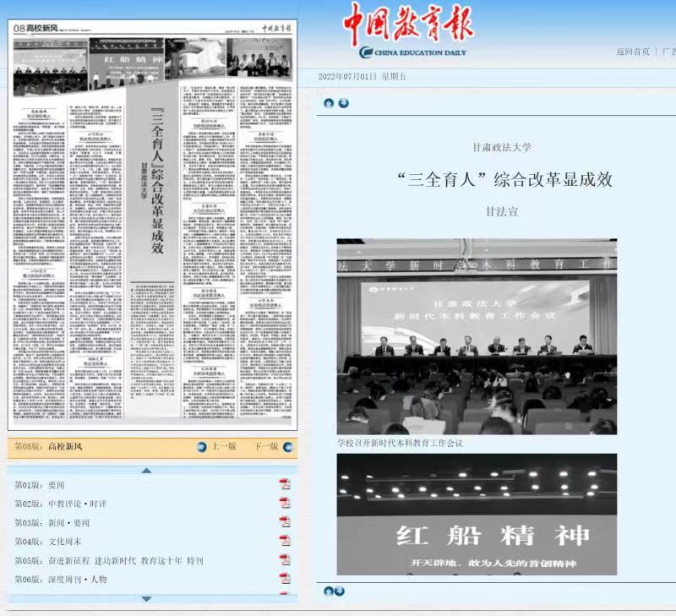Screen dimensions: 676x616
Task: Click the 中国教育报 red masthead title
Action: [x=408, y=25]
